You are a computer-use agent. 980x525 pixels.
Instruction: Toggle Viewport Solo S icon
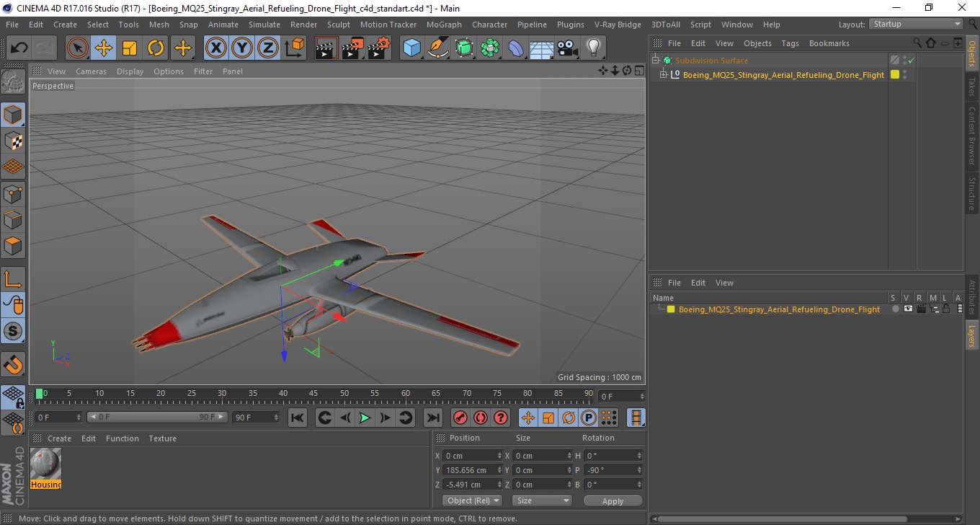pyautogui.click(x=13, y=331)
